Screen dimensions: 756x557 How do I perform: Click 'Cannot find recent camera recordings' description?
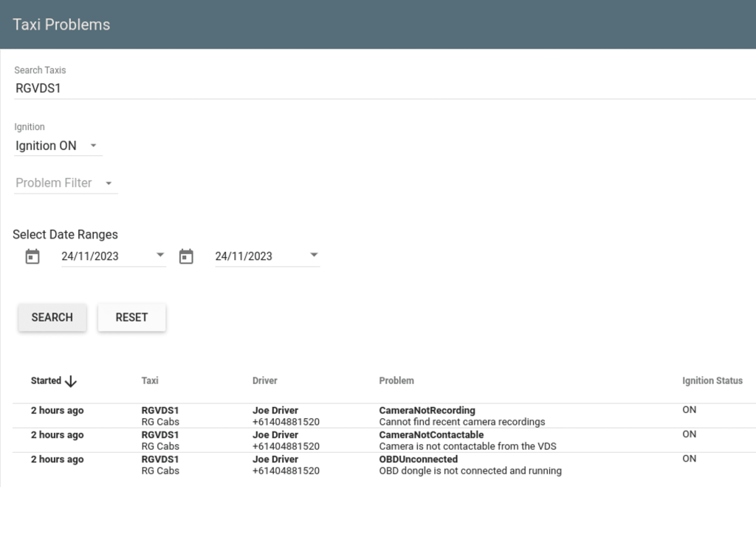pos(462,422)
